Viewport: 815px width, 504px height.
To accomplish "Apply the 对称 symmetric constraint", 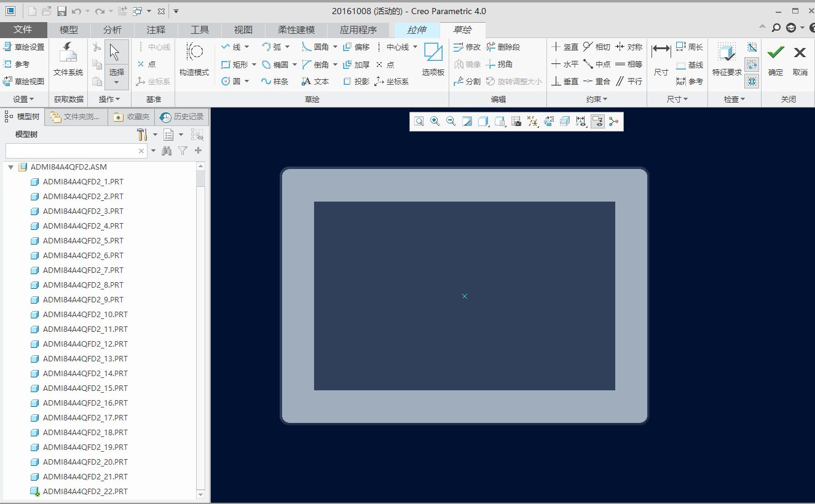I will [x=629, y=47].
